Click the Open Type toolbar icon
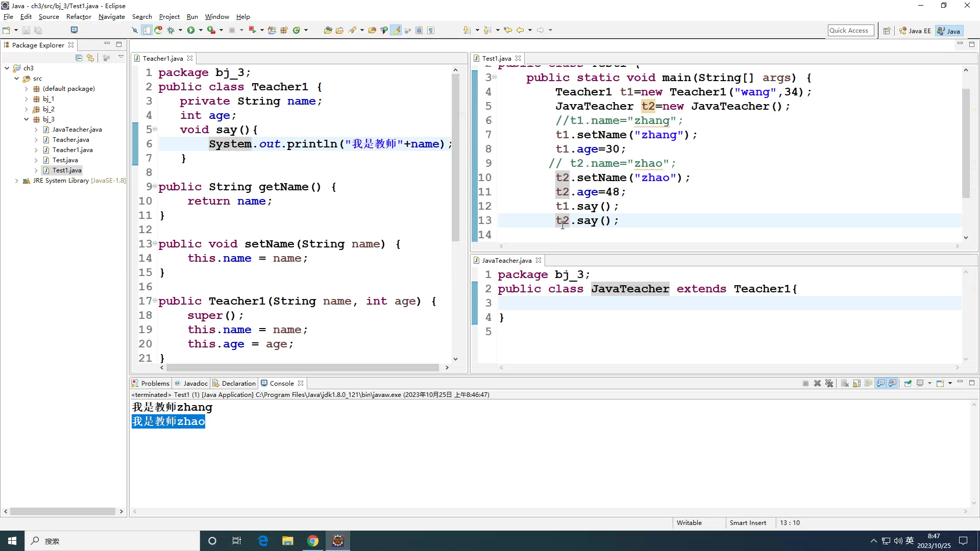This screenshot has width=980, height=551. click(x=328, y=30)
